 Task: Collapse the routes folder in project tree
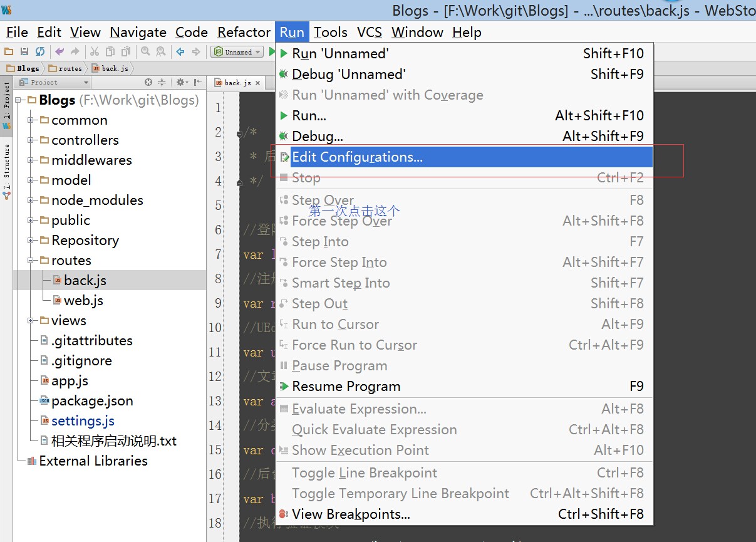[30, 261]
